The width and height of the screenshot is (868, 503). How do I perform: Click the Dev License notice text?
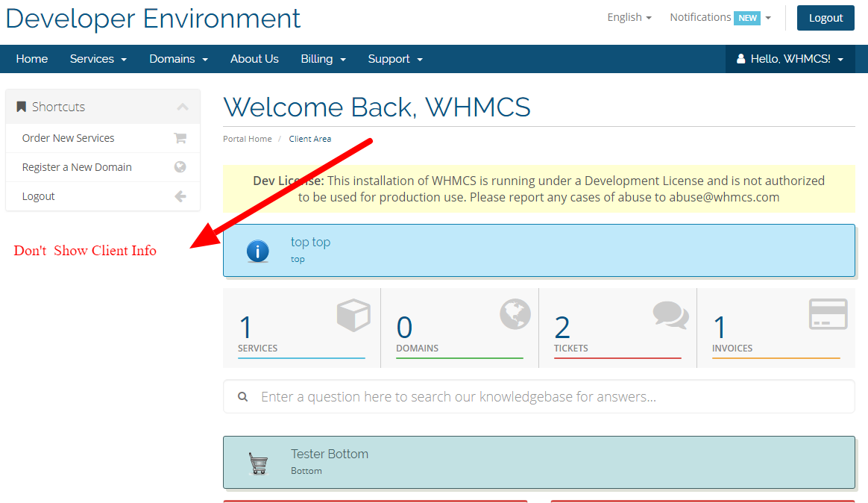click(538, 189)
